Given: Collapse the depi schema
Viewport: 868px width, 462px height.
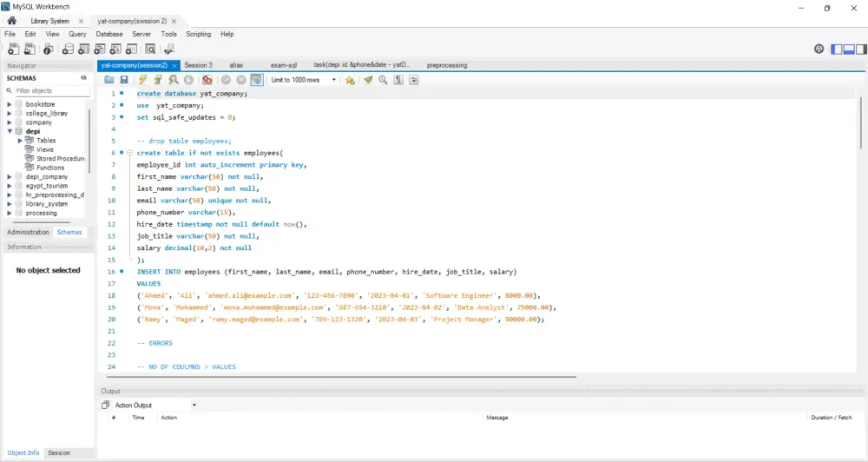Looking at the screenshot, I should pyautogui.click(x=10, y=131).
